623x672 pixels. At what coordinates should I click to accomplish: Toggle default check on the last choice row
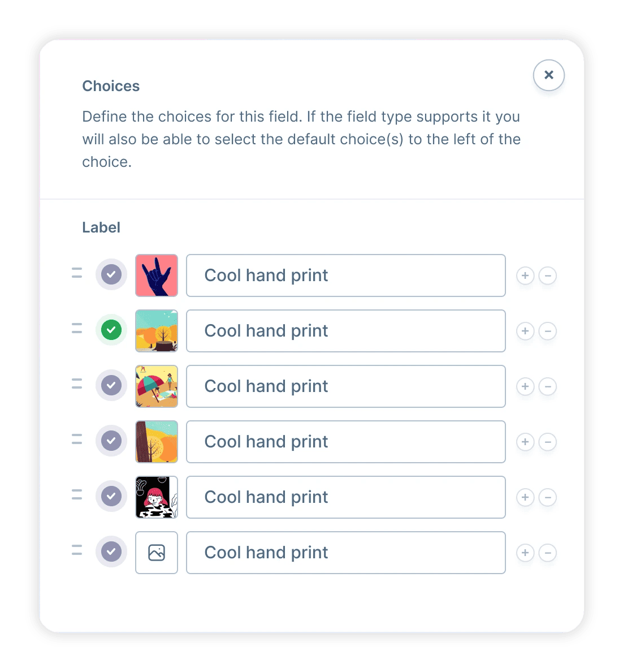click(111, 552)
